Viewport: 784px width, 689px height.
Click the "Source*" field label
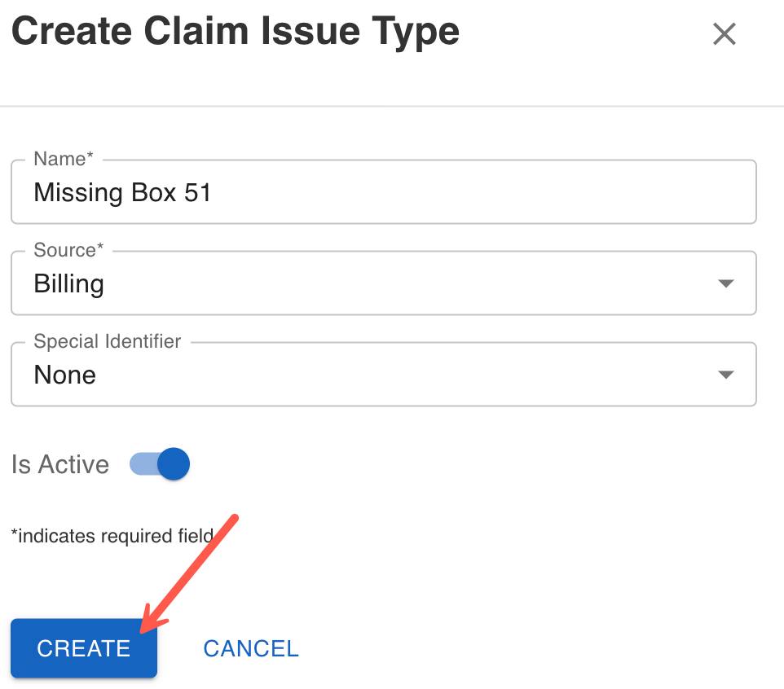click(69, 250)
